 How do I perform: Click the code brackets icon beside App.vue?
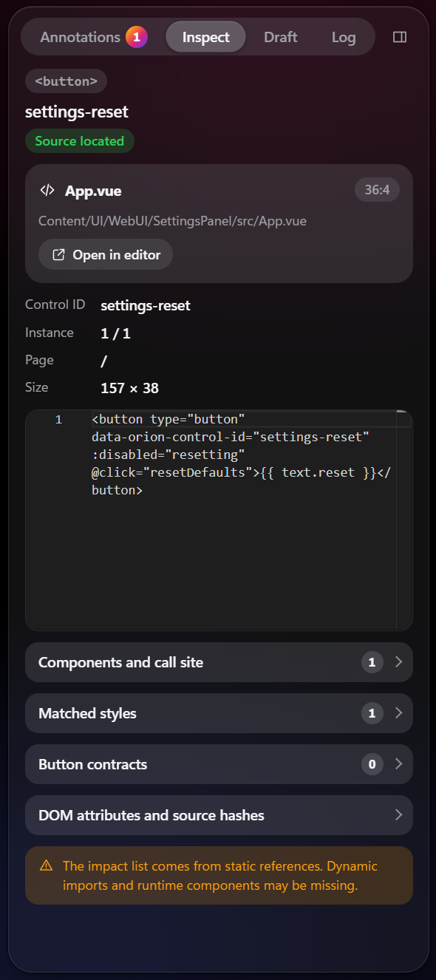pos(47,191)
